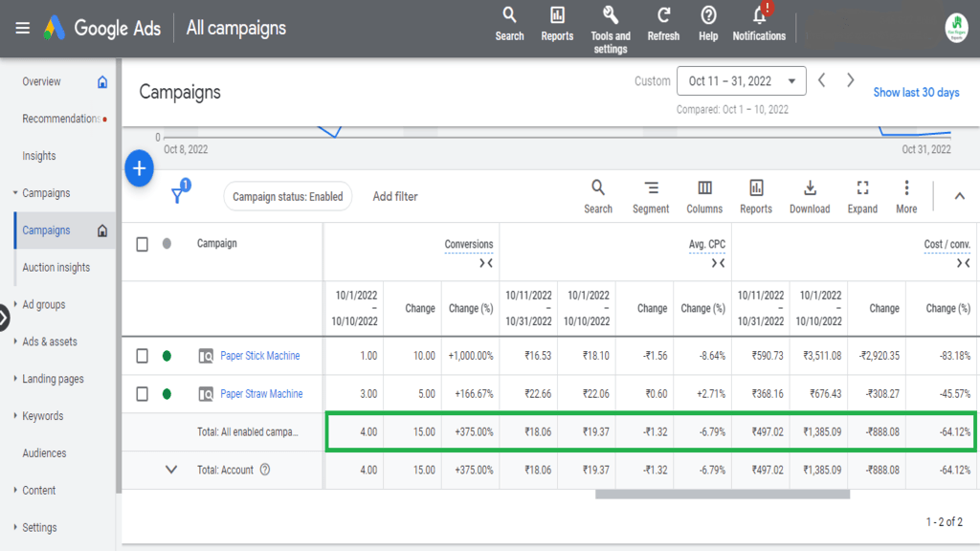Open Paper Stick Machine campaign
The image size is (980, 551).
point(260,356)
